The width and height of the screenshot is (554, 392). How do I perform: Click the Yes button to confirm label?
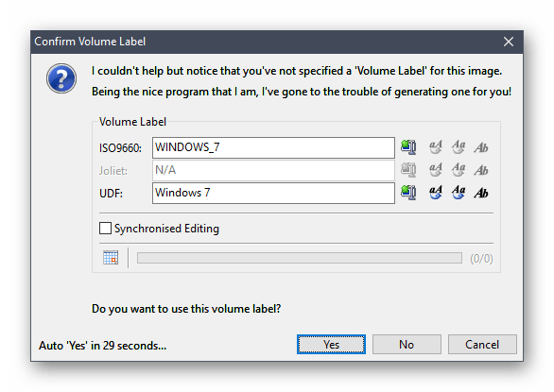pyautogui.click(x=331, y=345)
